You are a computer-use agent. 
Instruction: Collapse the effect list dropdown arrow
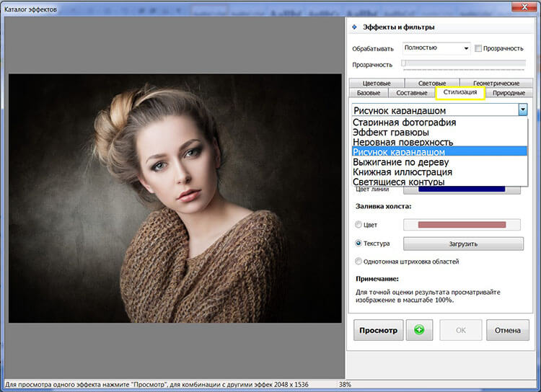tap(522, 110)
